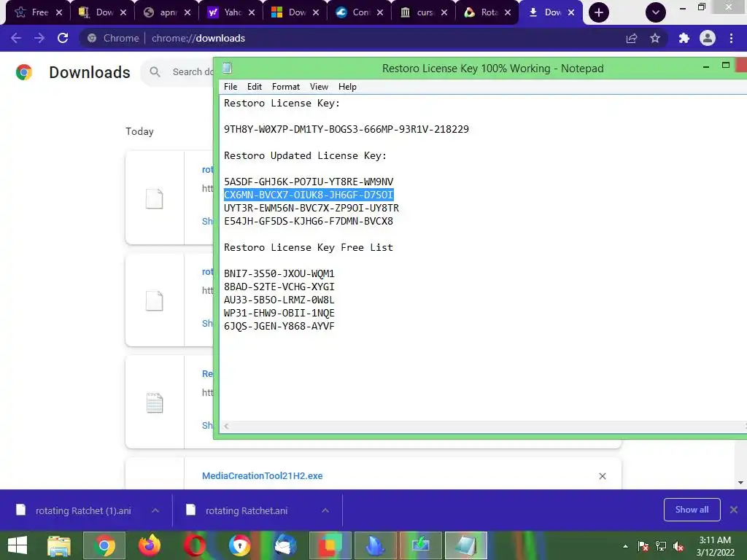Go back in Chrome history

coord(16,38)
